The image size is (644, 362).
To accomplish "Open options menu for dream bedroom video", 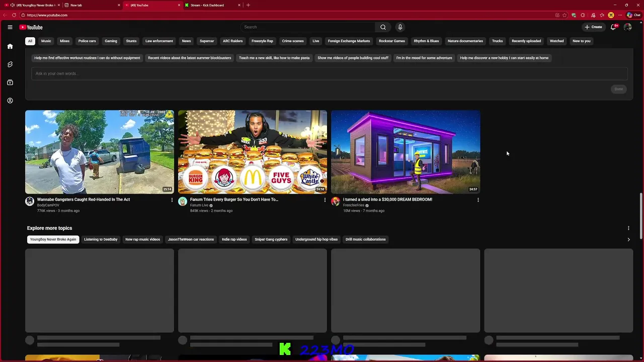I will 478,200.
